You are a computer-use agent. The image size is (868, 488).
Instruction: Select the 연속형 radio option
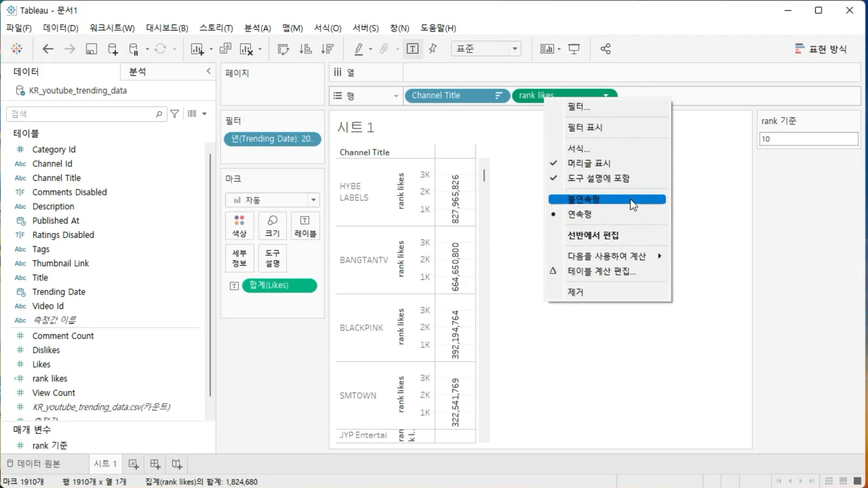tap(579, 214)
